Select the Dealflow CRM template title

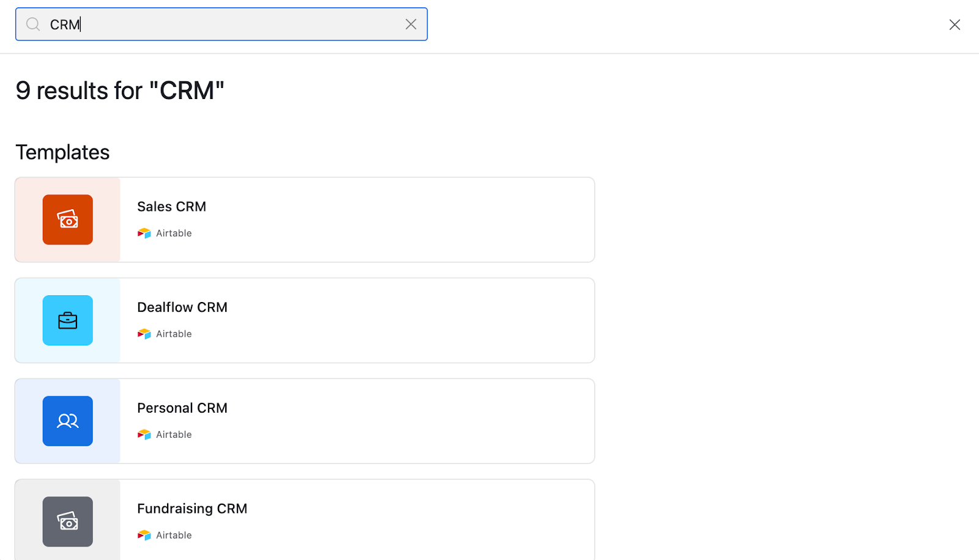(x=182, y=308)
